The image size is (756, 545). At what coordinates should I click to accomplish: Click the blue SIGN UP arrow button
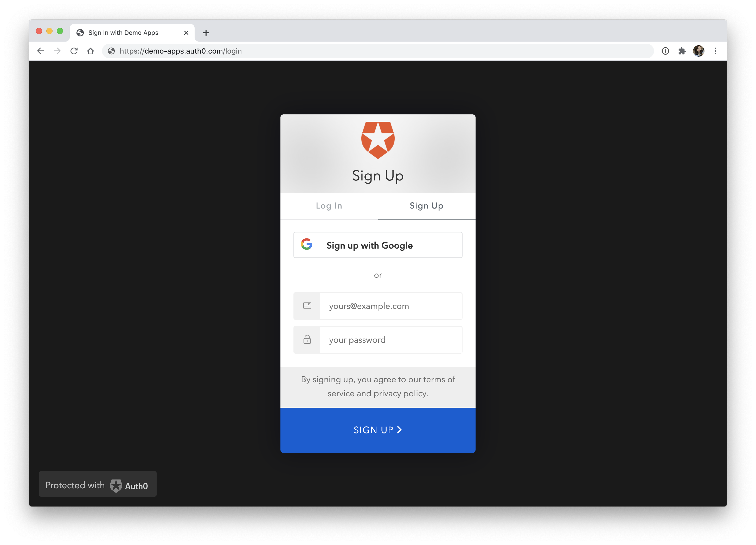pyautogui.click(x=378, y=430)
